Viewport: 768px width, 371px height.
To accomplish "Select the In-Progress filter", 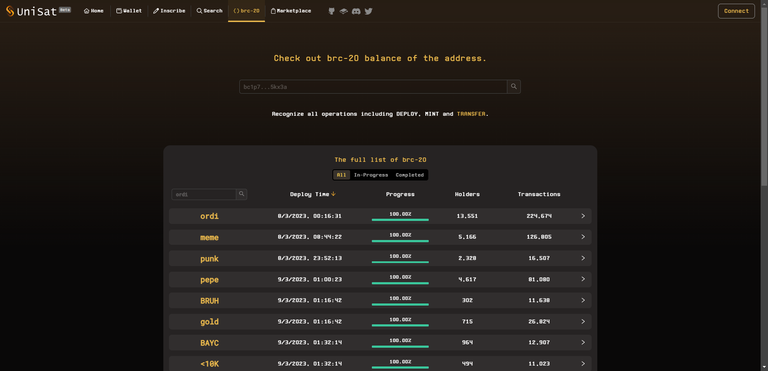I will 371,175.
